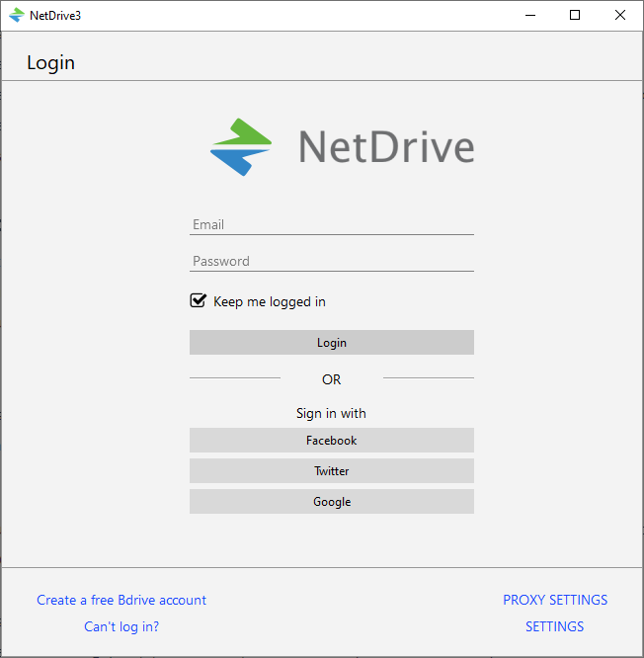Viewport: 644px width, 658px height.
Task: Open the Can't log in? link
Action: (x=121, y=626)
